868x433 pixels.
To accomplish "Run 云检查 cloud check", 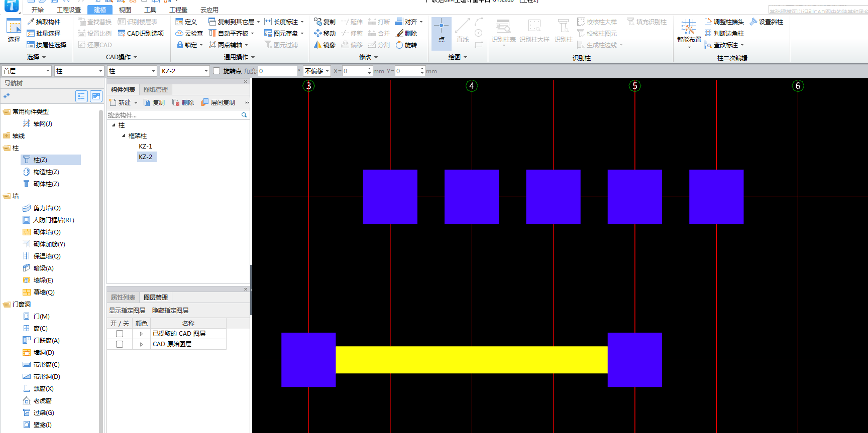I will click(x=189, y=33).
